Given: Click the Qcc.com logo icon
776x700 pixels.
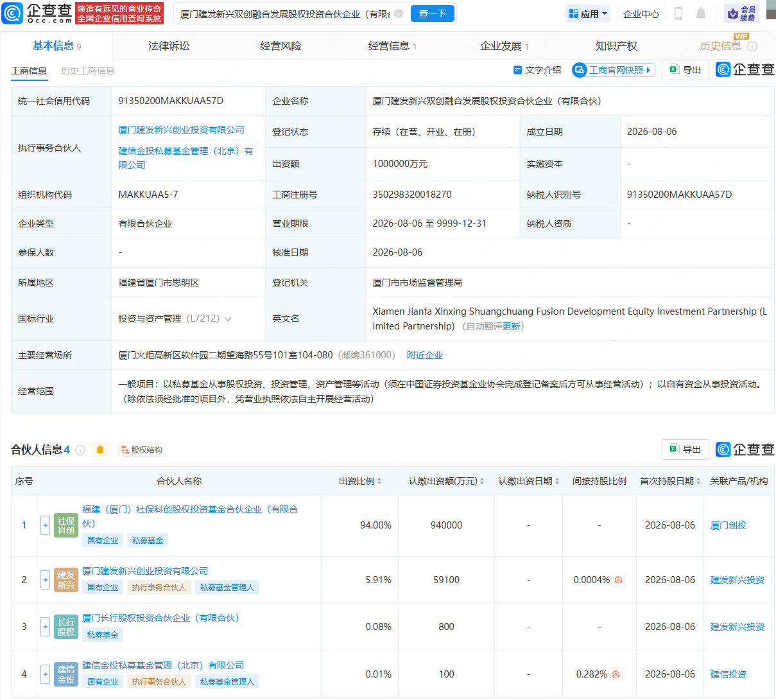Looking at the screenshot, I should click(12, 13).
